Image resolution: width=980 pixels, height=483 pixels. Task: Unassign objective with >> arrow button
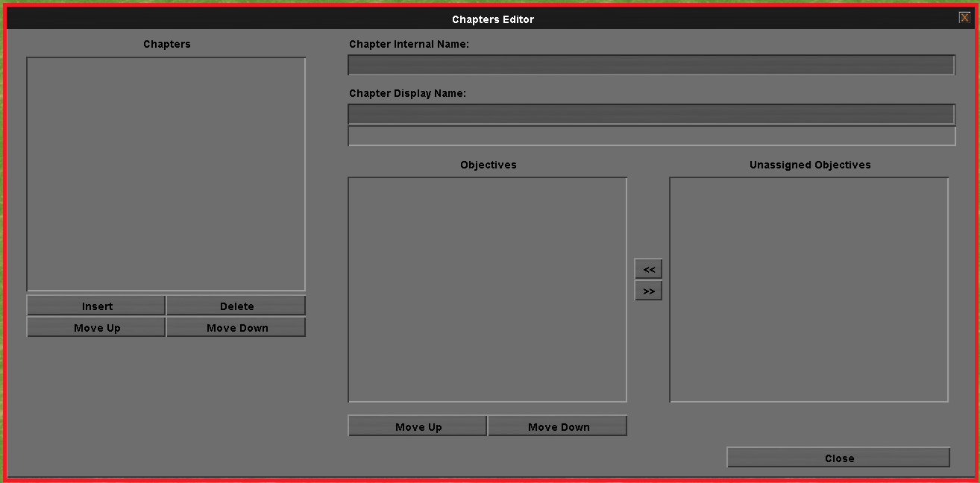pyautogui.click(x=648, y=291)
